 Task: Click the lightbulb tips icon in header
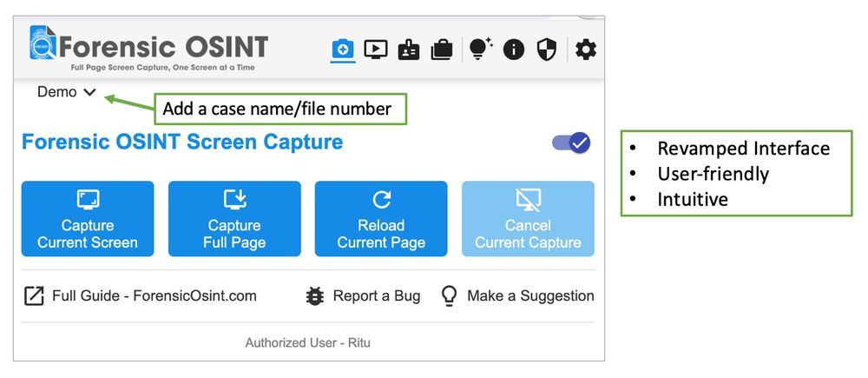481,49
